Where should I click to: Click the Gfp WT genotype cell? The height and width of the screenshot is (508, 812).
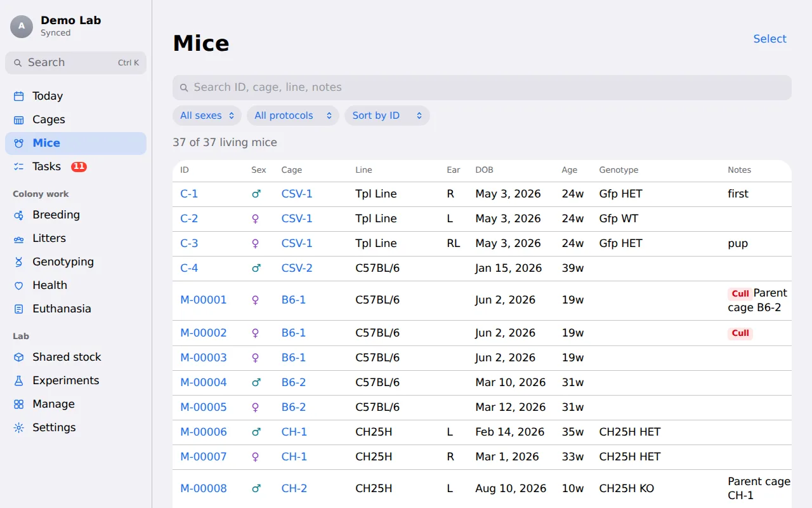(x=619, y=218)
